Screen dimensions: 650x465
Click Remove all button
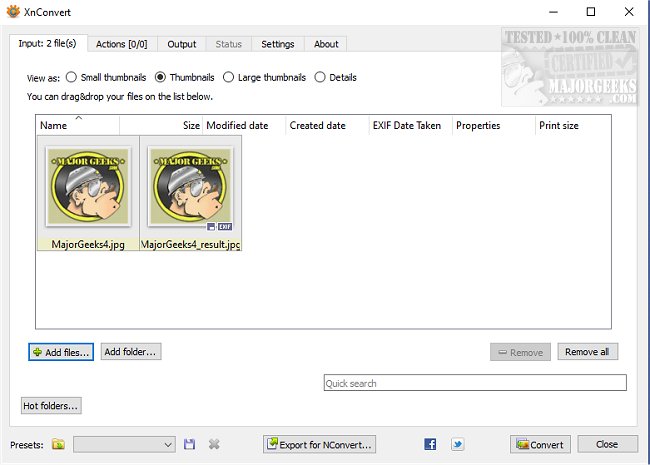point(587,351)
